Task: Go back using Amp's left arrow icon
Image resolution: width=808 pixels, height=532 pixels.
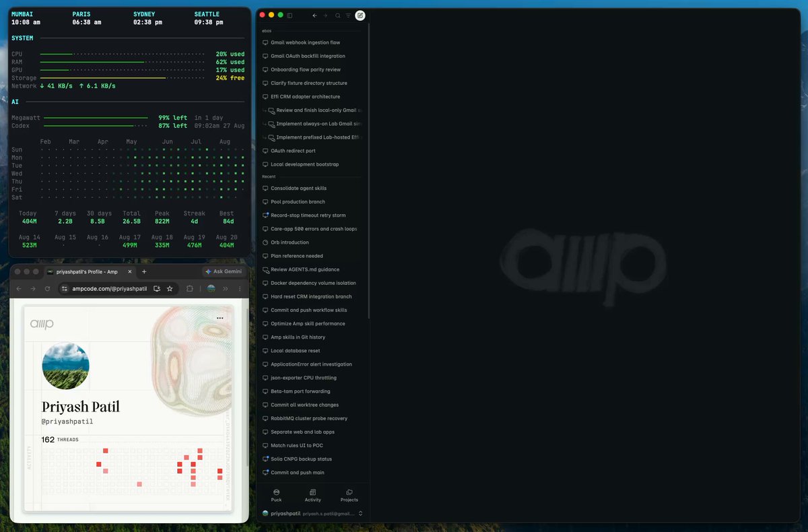Action: click(x=314, y=15)
